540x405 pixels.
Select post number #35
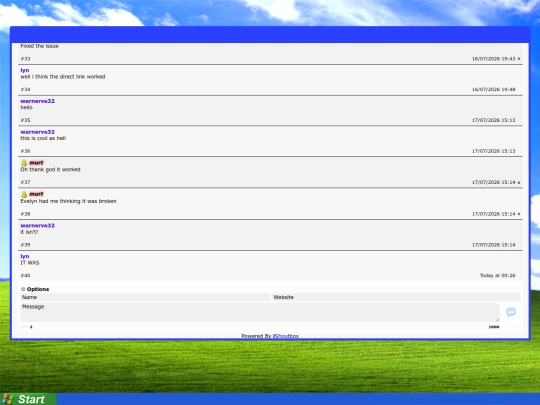[25, 120]
